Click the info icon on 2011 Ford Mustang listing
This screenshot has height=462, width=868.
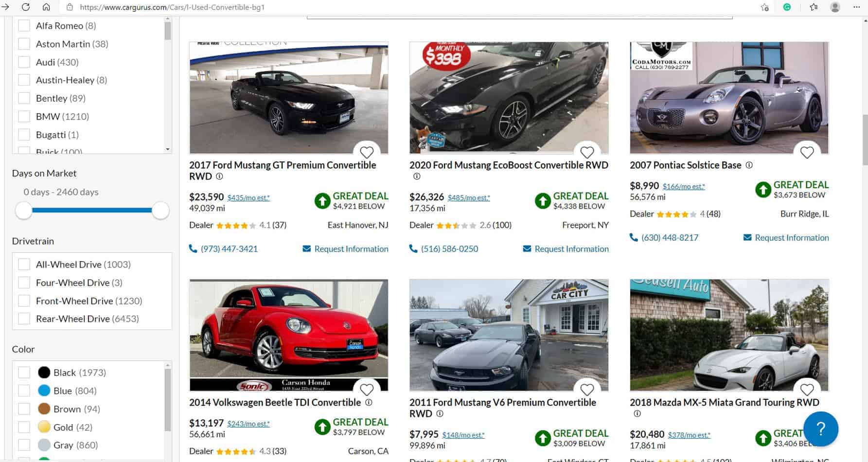[440, 413]
